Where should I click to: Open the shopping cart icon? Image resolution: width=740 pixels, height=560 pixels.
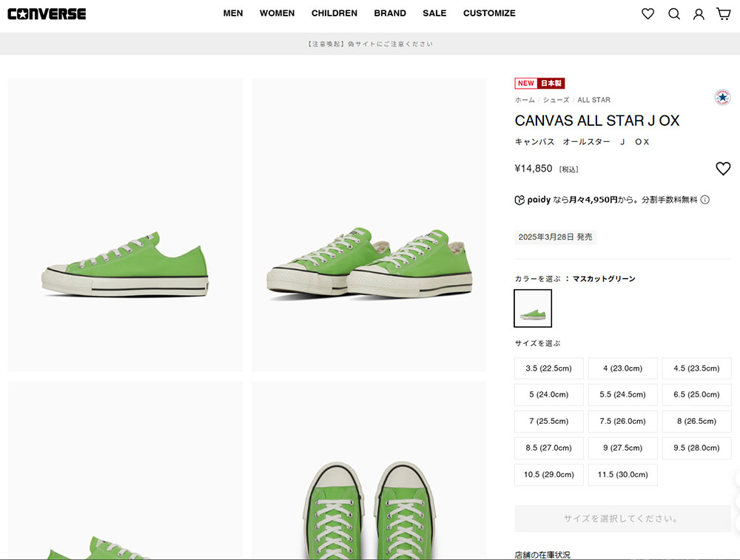tap(723, 13)
